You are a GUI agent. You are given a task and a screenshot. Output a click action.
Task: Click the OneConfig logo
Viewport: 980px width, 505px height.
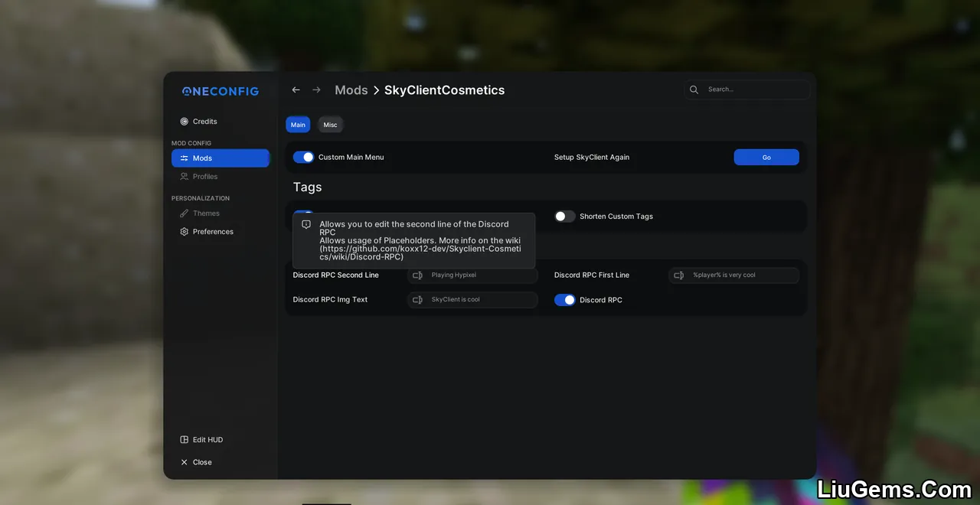(x=220, y=91)
